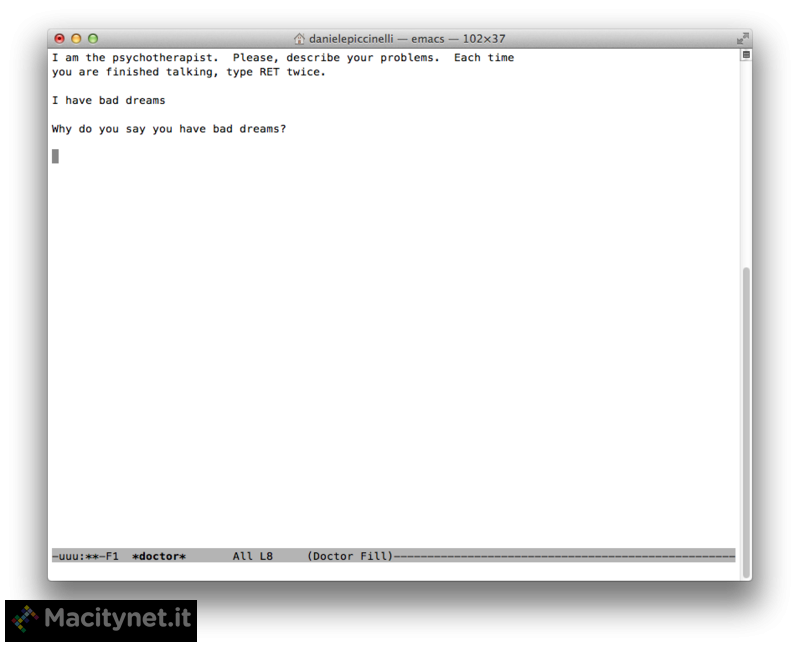
Task: Click the green zoom window button
Action: (93, 38)
